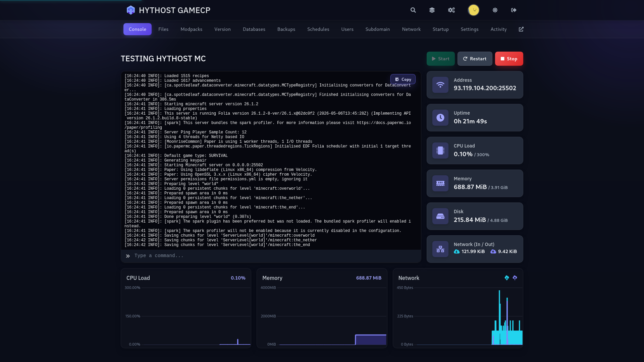644x362 pixels.
Task: Click the 688.87 MiB value on the Memory card
Action: 470,187
